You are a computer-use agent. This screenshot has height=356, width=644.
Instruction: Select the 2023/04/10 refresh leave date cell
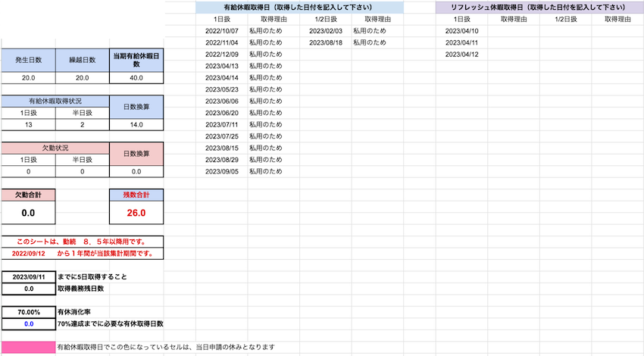461,31
